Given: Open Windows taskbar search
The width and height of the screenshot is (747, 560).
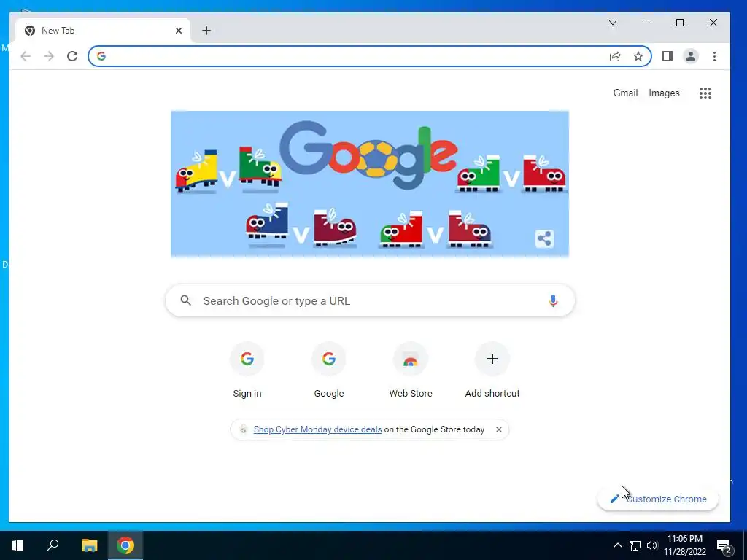Looking at the screenshot, I should (53, 545).
